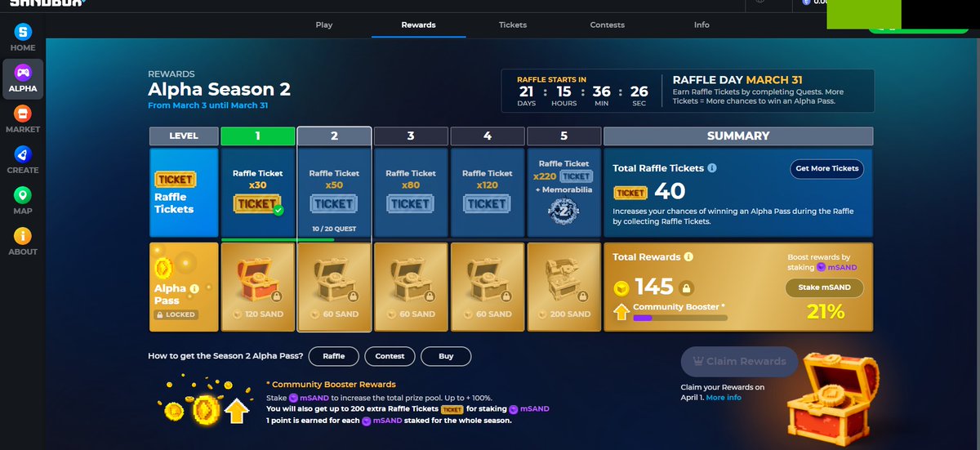This screenshot has width=980, height=450.
Task: Open the CREATE sidebar icon
Action: click(23, 154)
